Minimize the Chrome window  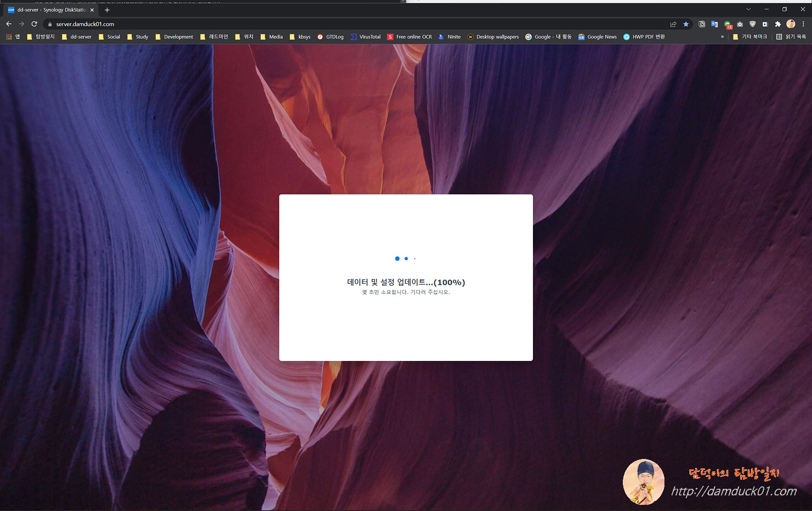(766, 9)
